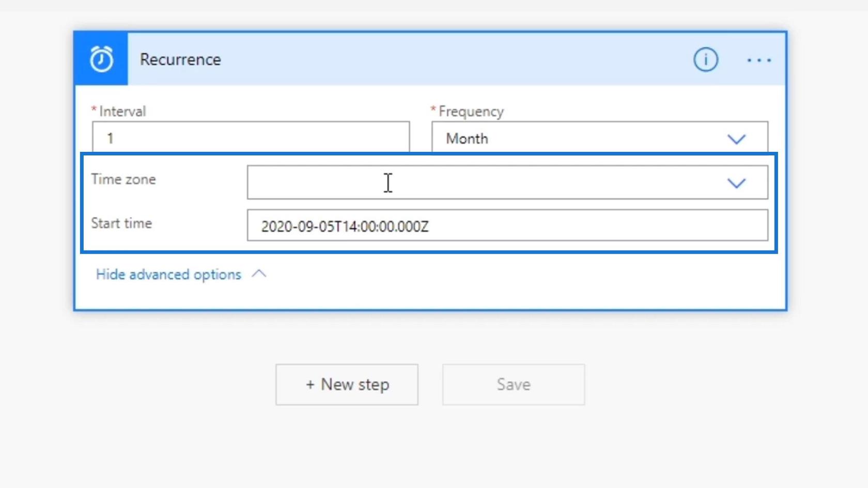The image size is (868, 488).
Task: Click the Recurrence alarm clock icon
Action: tap(101, 59)
